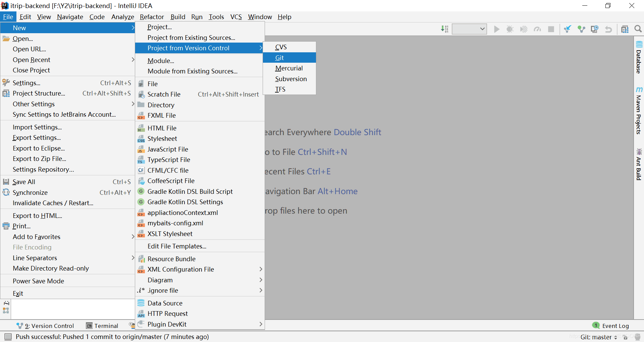The image size is (644, 342).
Task: Click Export to Zip File...
Action: [x=67, y=159]
